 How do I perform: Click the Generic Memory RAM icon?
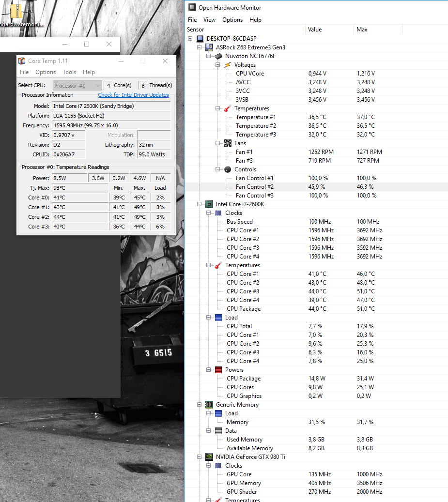point(209,405)
